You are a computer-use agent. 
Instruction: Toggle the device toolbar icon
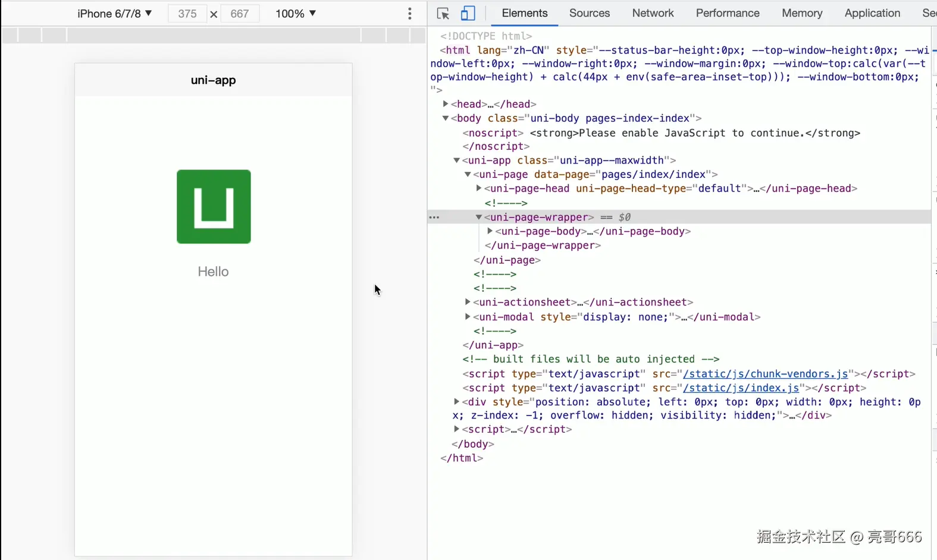(468, 14)
